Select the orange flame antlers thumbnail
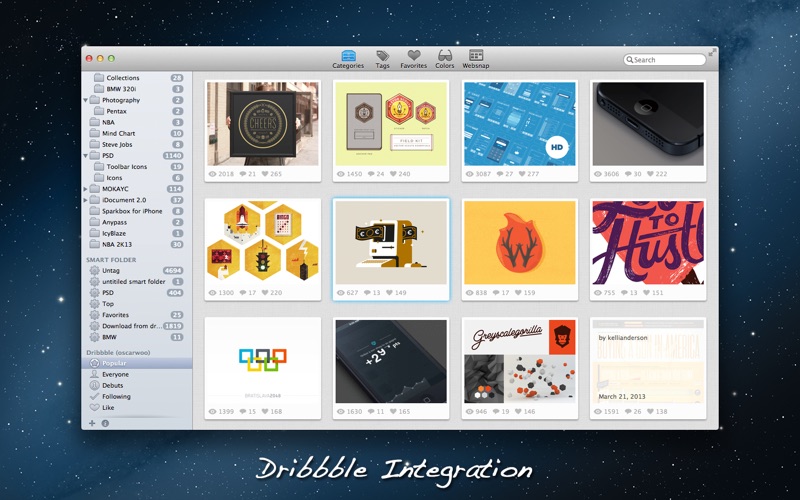Screen dimensions: 800x500 coord(519,241)
